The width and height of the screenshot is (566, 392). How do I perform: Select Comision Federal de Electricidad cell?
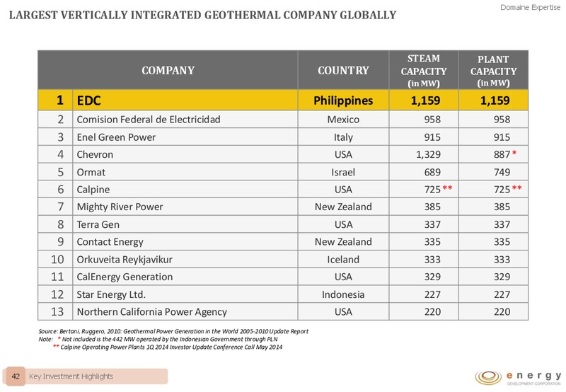185,119
